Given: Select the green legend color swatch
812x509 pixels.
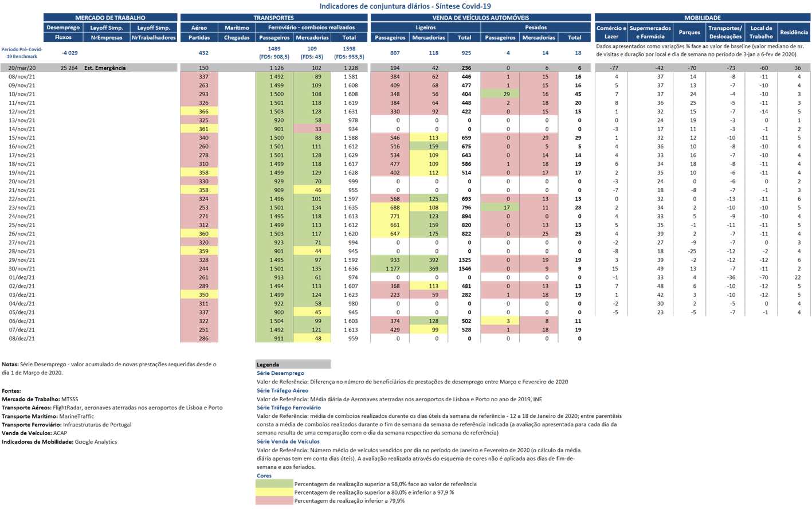Looking at the screenshot, I should tap(274, 484).
